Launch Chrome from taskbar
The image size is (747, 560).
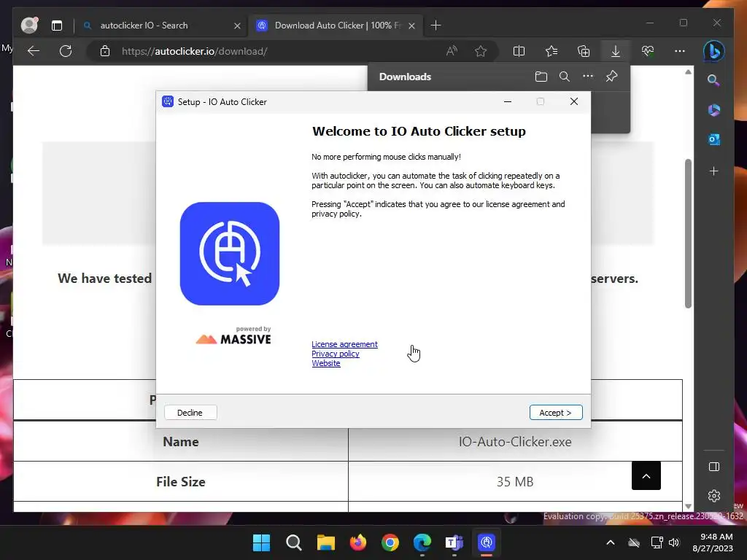click(x=390, y=542)
